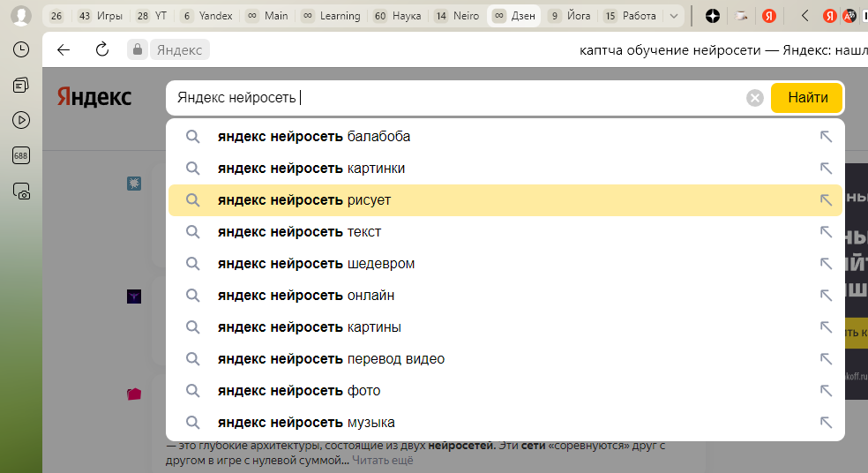Switch to the Дзен tab group
Screen dimensions: 868x473
click(514, 16)
